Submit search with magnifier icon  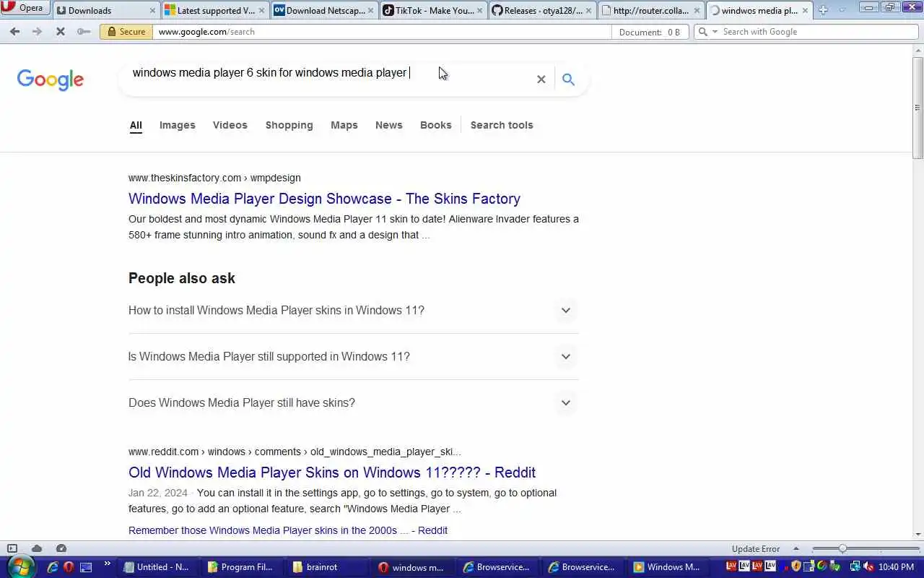[568, 79]
